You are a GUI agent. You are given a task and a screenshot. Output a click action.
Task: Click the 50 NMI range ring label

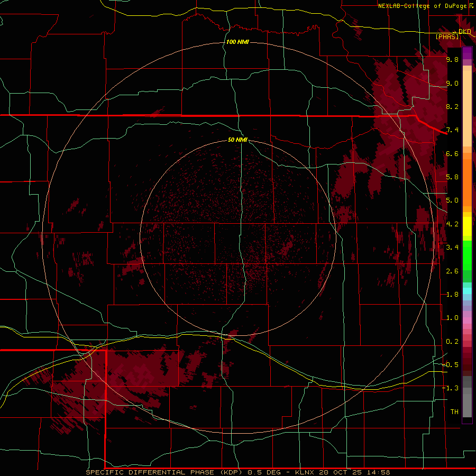237,140
